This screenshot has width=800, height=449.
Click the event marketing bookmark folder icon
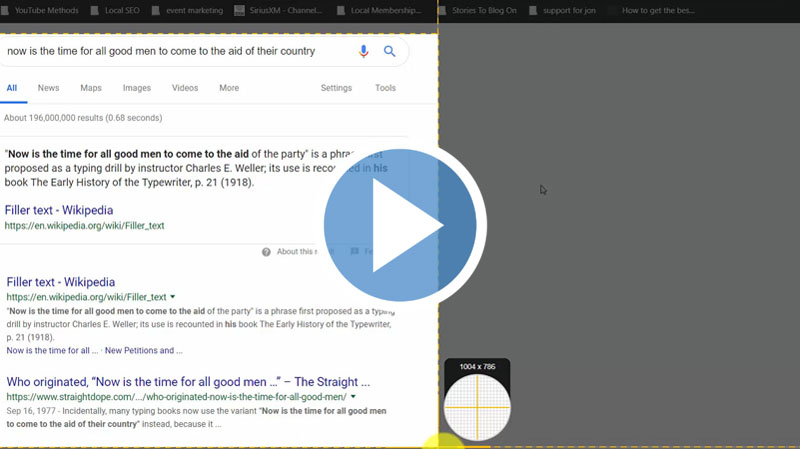coord(152,11)
